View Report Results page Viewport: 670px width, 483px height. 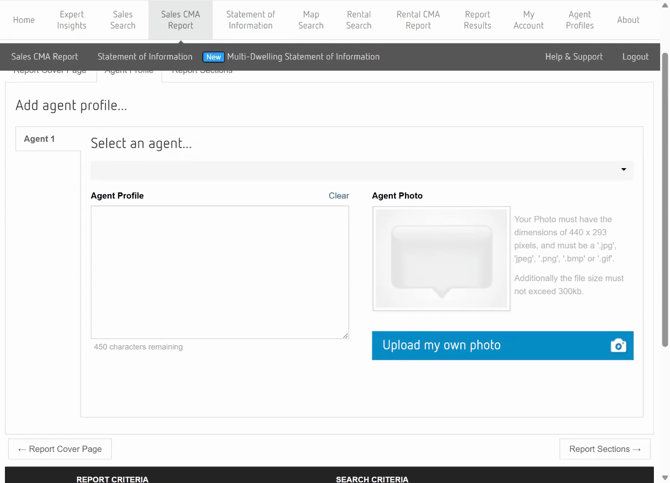(477, 20)
